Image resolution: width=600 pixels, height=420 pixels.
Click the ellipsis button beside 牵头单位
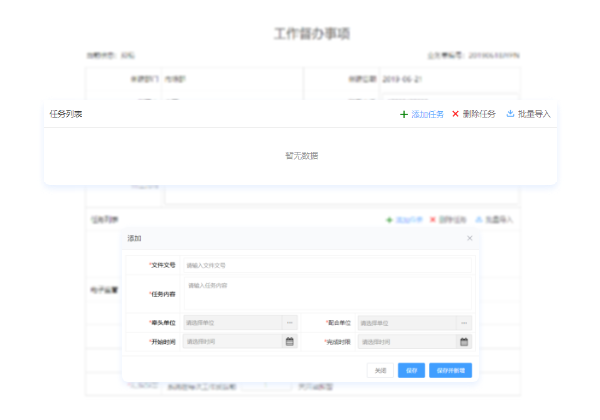290,323
